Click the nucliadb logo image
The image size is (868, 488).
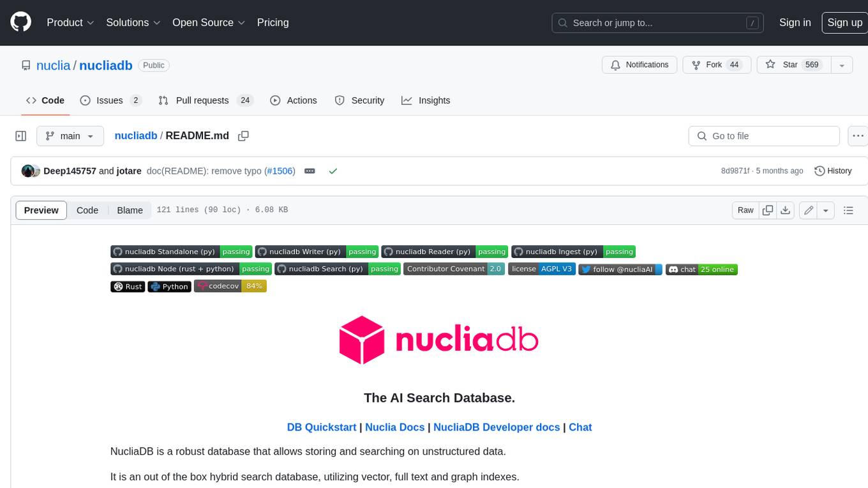(439, 340)
